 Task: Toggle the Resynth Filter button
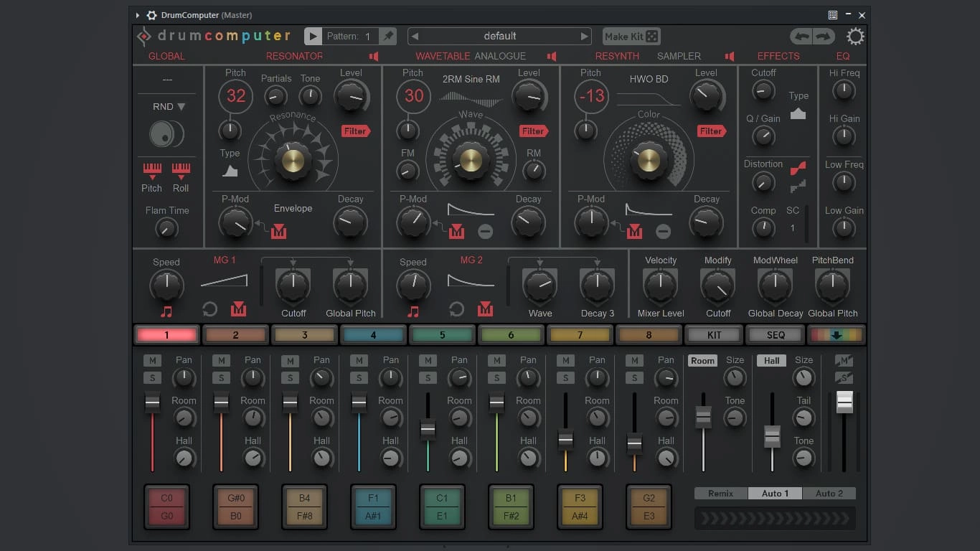712,131
